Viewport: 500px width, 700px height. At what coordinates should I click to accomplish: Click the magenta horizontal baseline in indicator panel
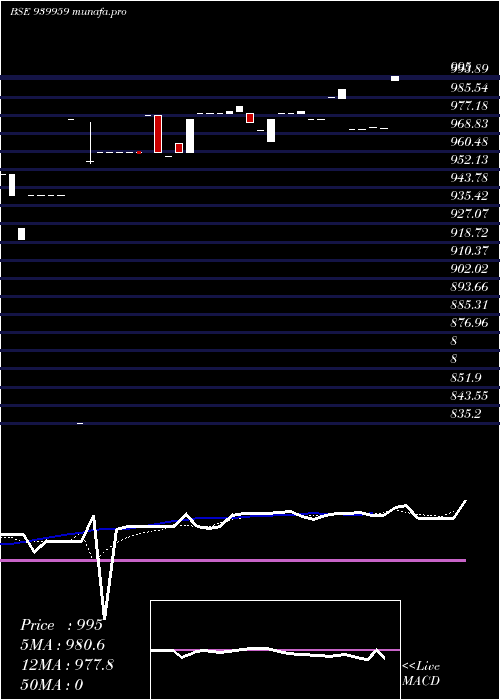[x=233, y=560]
